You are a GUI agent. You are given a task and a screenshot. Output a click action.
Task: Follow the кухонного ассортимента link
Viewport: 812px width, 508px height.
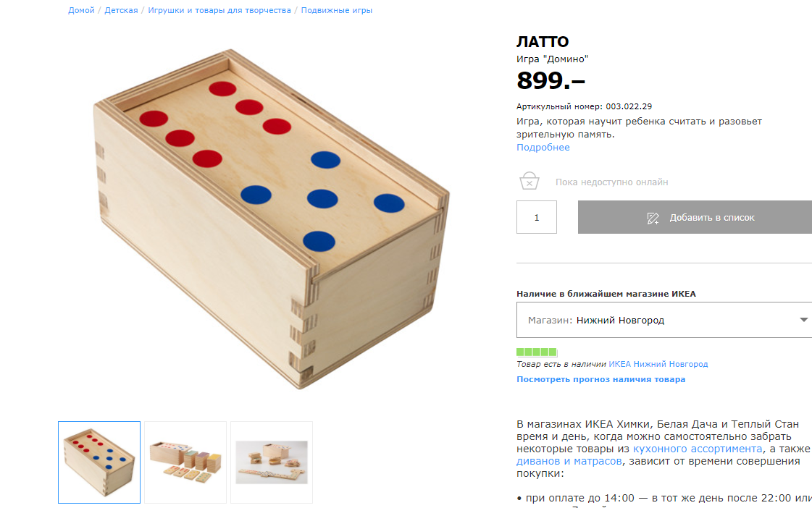(x=698, y=449)
